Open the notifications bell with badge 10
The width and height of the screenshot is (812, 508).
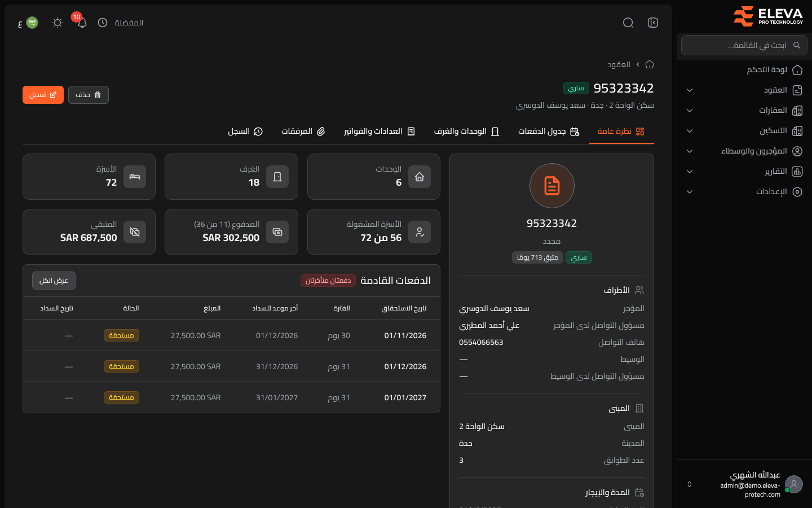tap(82, 23)
